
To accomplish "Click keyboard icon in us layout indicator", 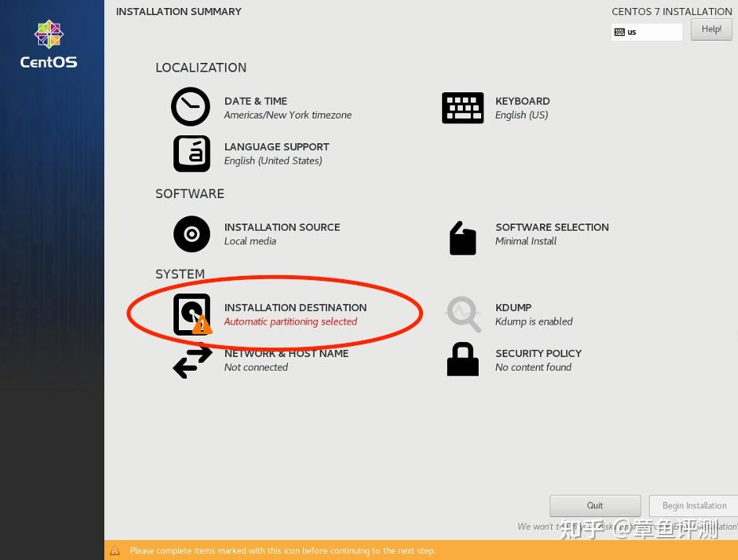I will (620, 32).
